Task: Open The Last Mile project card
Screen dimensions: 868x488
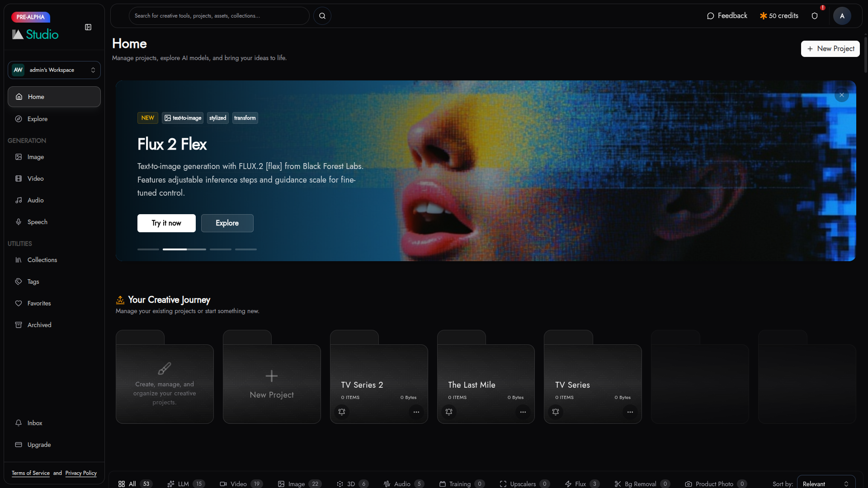Action: pyautogui.click(x=486, y=377)
